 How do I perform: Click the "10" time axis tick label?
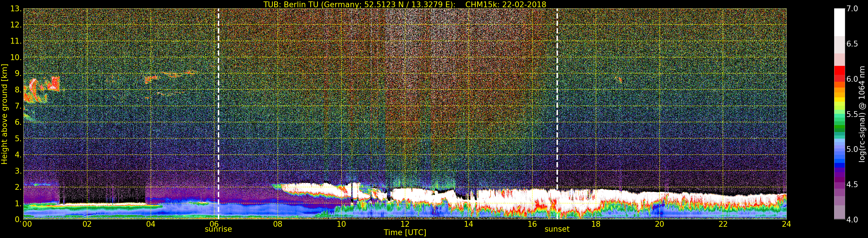341,224
